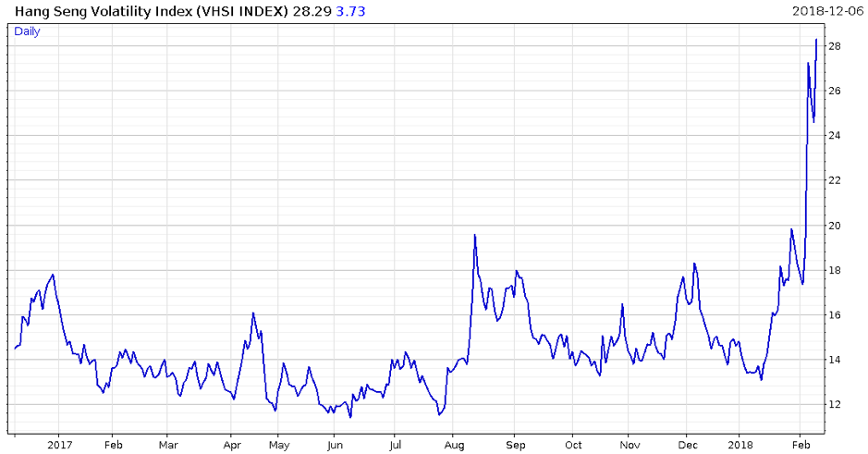Select the Aug month axis label
This screenshot has width=868, height=454.
pyautogui.click(x=452, y=444)
